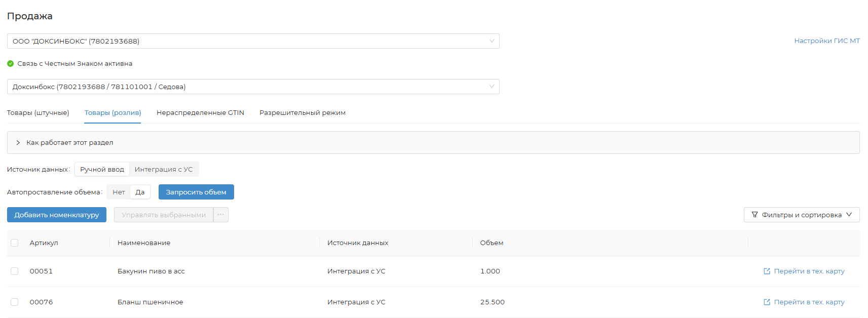The width and height of the screenshot is (868, 318).
Task: Open the Доксинбокс Седова location dropdown
Action: [x=253, y=87]
